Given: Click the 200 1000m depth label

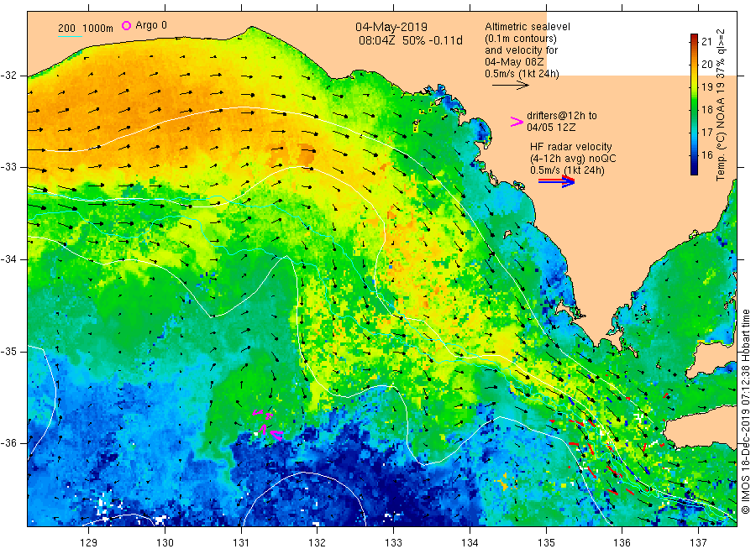Looking at the screenshot, I should 86,28.
